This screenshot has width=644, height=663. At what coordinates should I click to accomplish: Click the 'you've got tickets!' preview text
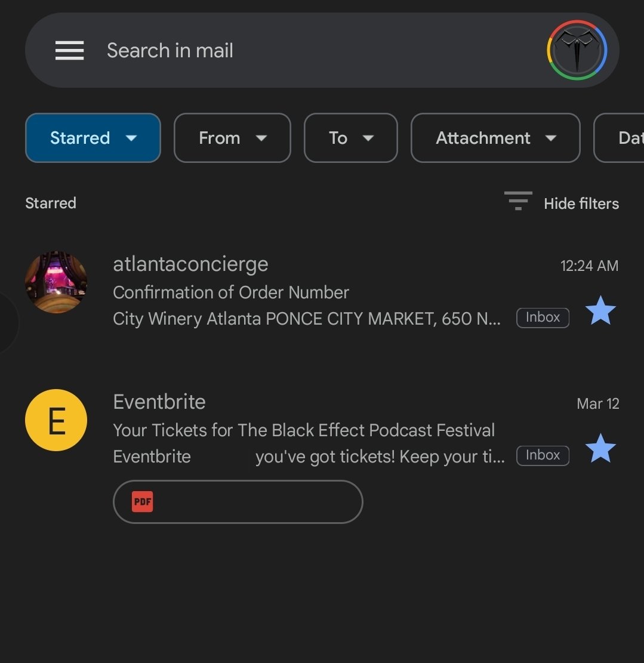pyautogui.click(x=380, y=457)
